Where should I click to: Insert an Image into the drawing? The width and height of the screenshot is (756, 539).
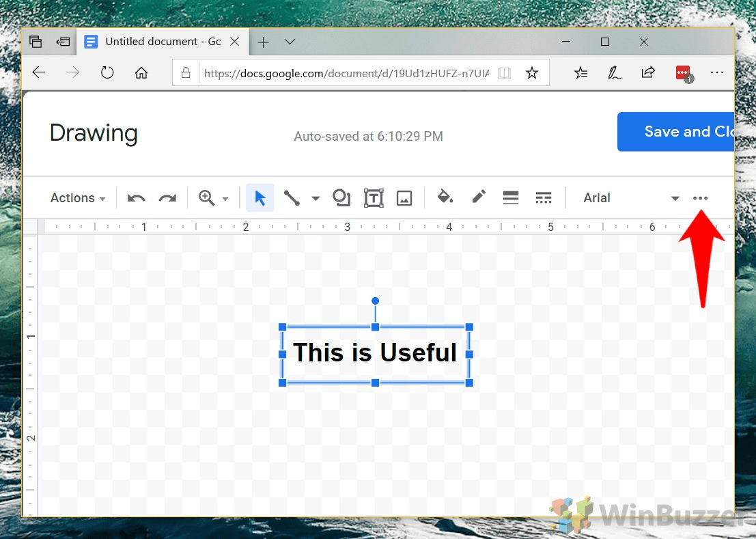tap(404, 197)
